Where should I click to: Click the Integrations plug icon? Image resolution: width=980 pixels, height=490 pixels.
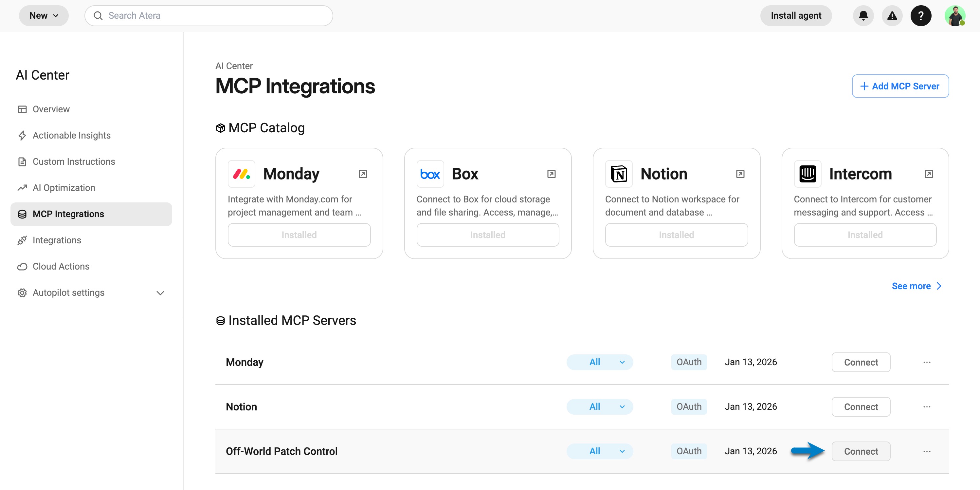22,240
